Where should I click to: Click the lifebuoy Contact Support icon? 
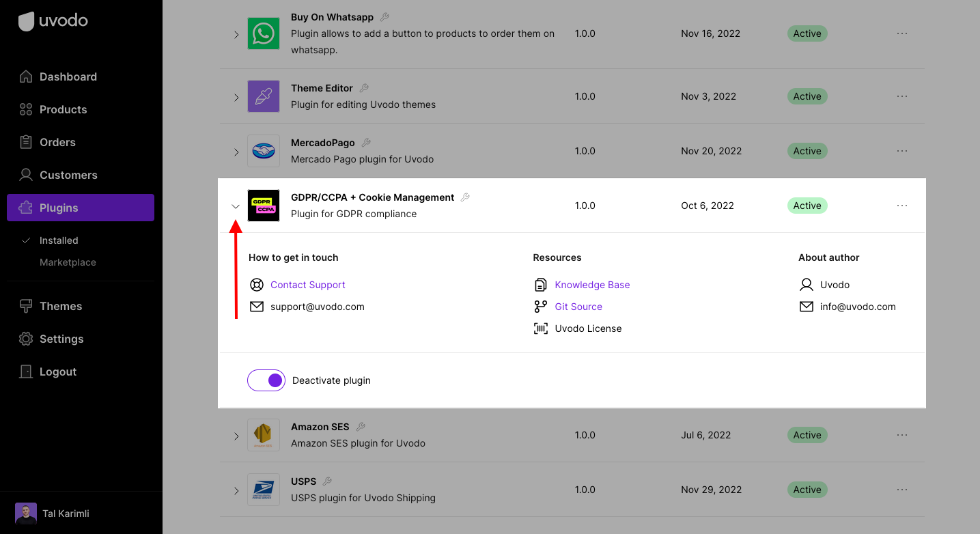(257, 285)
